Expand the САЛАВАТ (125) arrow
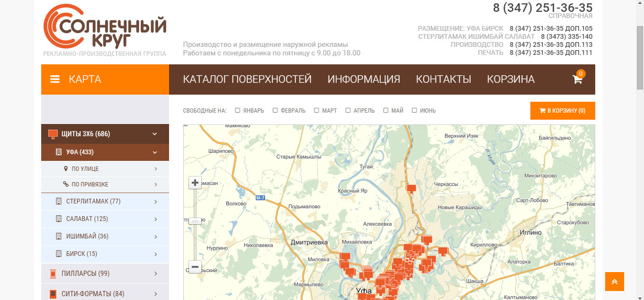644x300 pixels. [x=156, y=219]
